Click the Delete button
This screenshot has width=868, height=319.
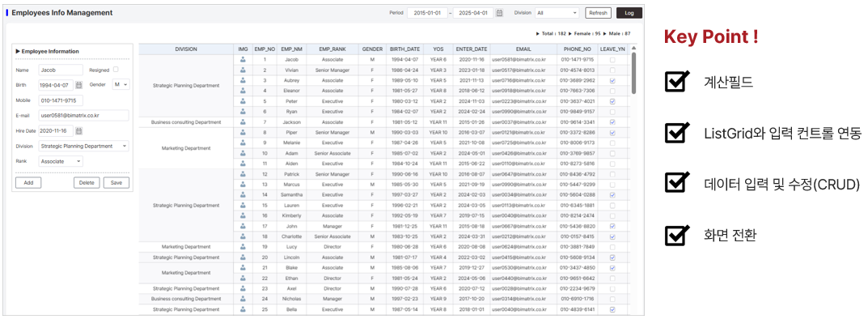[87, 183]
